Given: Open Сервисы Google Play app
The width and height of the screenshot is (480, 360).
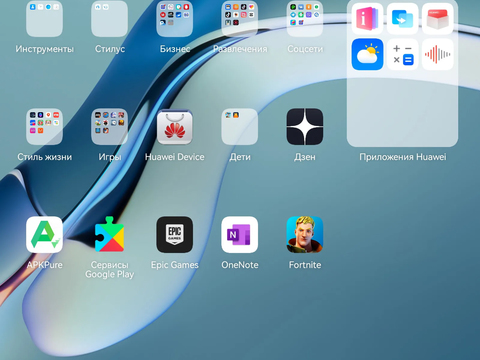Looking at the screenshot, I should [109, 235].
